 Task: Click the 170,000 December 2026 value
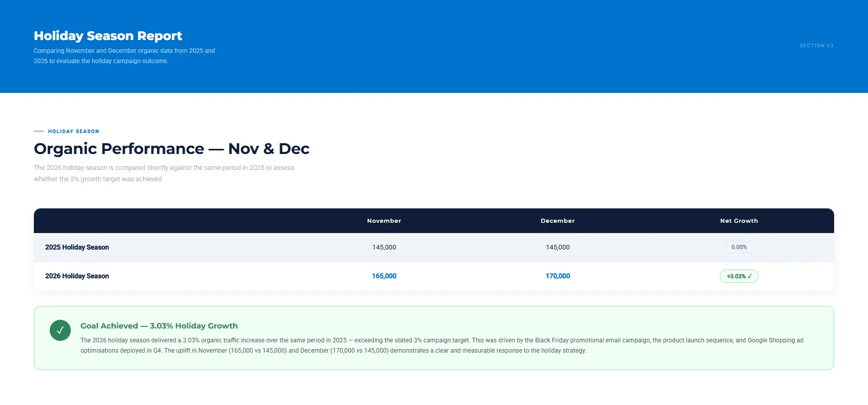pyautogui.click(x=558, y=276)
